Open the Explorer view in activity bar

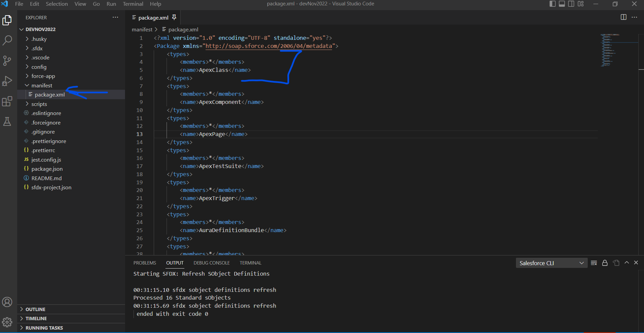[x=7, y=20]
